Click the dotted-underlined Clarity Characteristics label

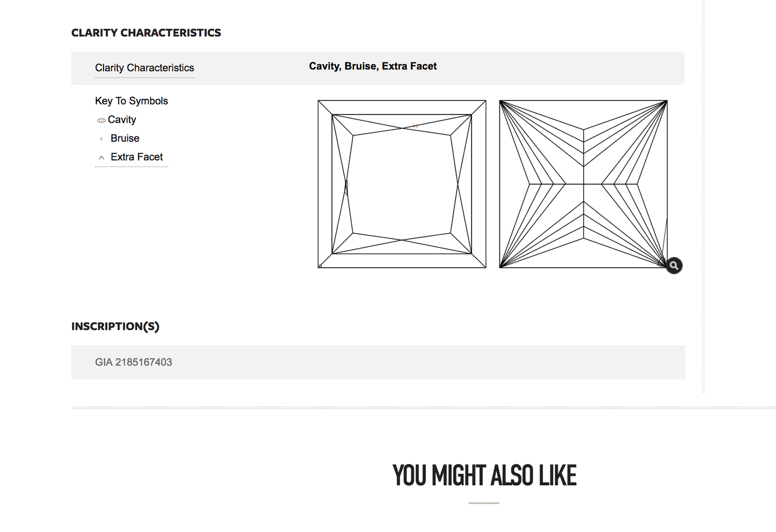[x=144, y=68]
